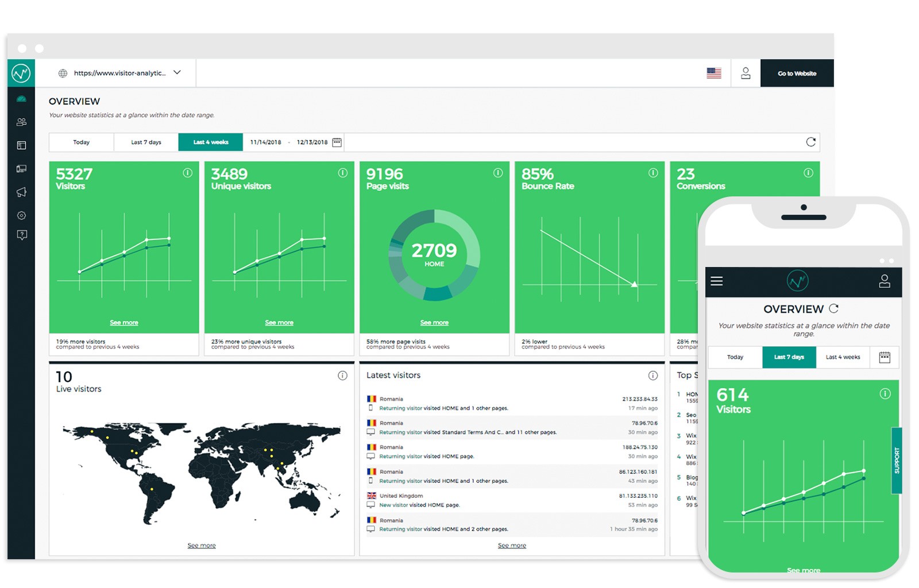Open the calendar date picker icon
Image resolution: width=919 pixels, height=588 pixels.
(x=337, y=142)
